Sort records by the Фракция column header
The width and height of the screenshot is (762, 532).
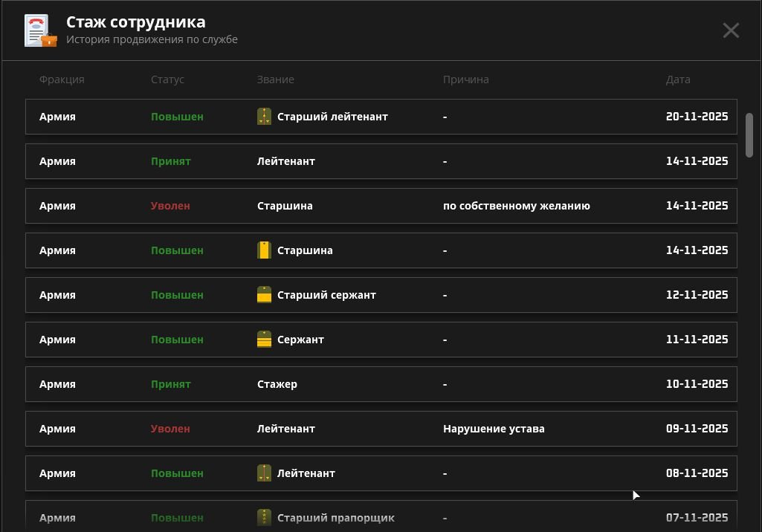[62, 80]
